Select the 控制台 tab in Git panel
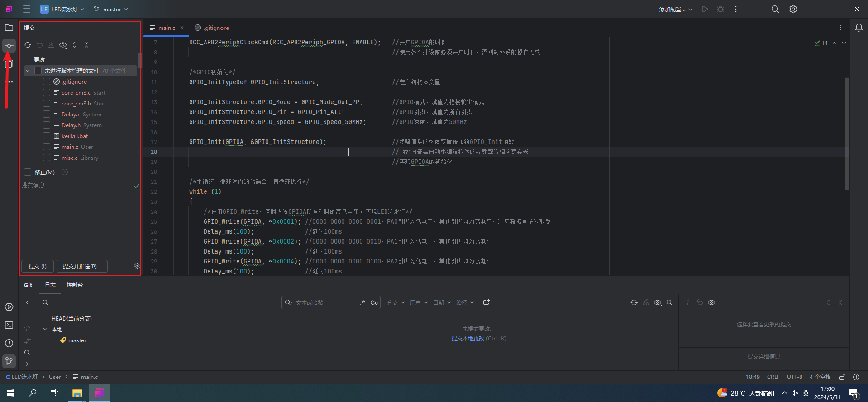Image resolution: width=868 pixels, height=402 pixels. (x=74, y=285)
